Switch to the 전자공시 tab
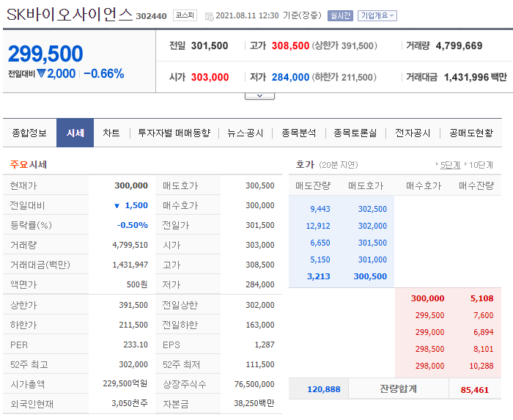 point(413,133)
